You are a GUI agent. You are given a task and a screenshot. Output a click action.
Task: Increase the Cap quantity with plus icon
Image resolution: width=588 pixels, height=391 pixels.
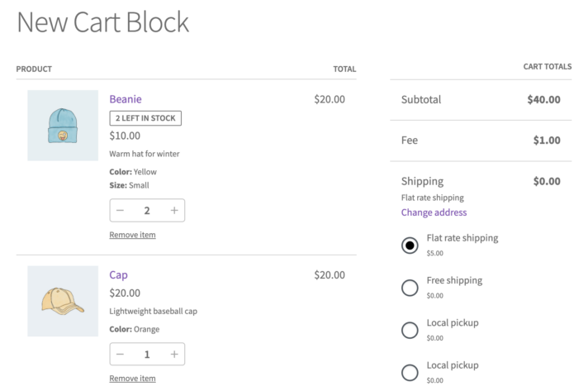(x=174, y=355)
